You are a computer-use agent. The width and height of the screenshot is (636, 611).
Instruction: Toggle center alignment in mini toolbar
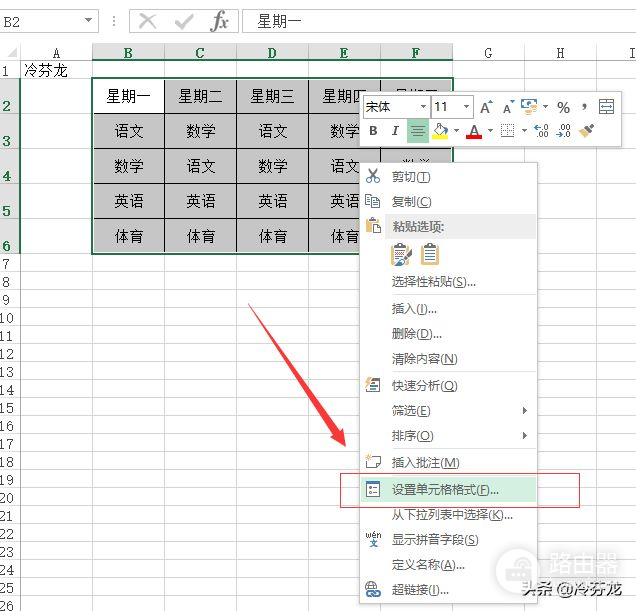pos(417,131)
